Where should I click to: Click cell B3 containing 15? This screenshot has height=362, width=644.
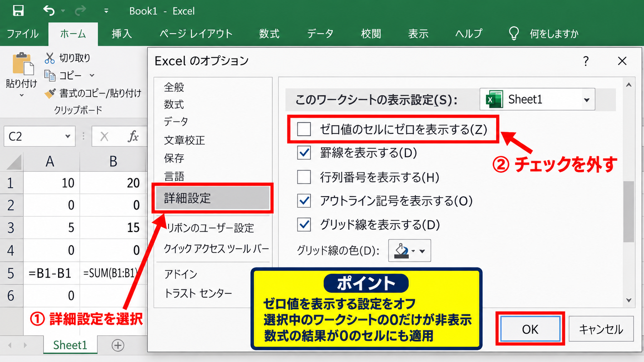pyautogui.click(x=113, y=227)
